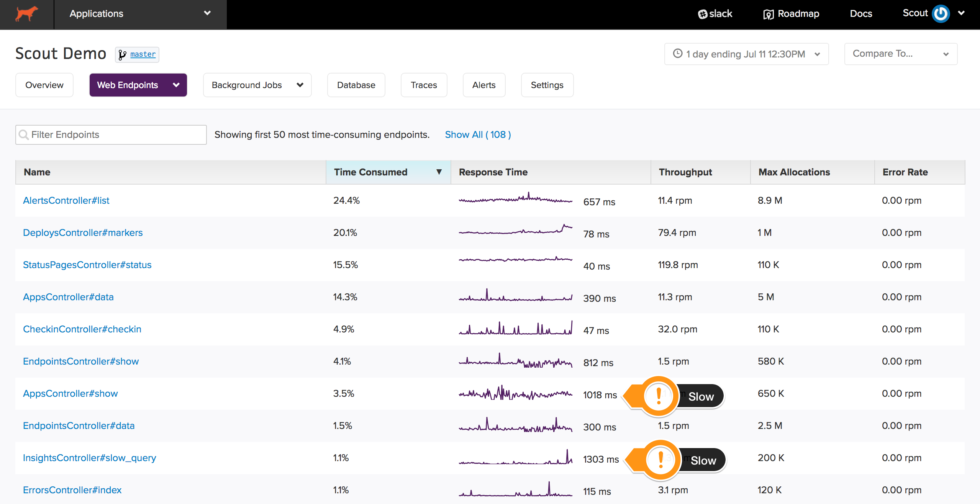
Task: Switch to the Overview tab
Action: point(44,85)
